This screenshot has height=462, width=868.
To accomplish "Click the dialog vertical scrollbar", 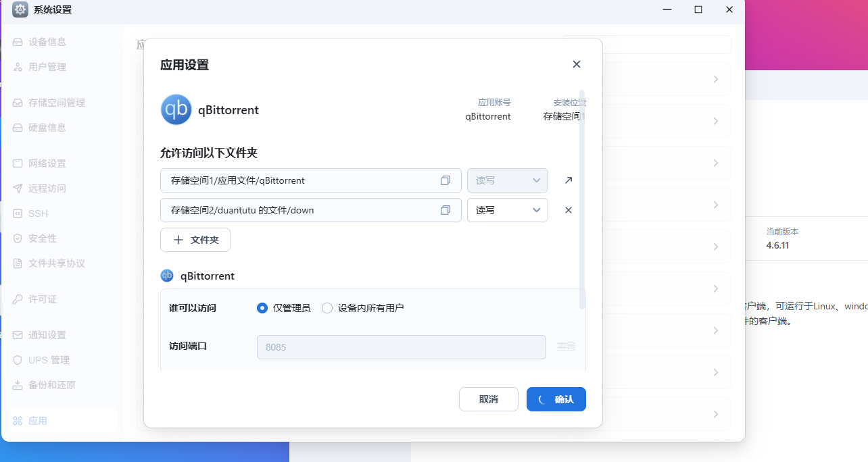I will point(583,199).
